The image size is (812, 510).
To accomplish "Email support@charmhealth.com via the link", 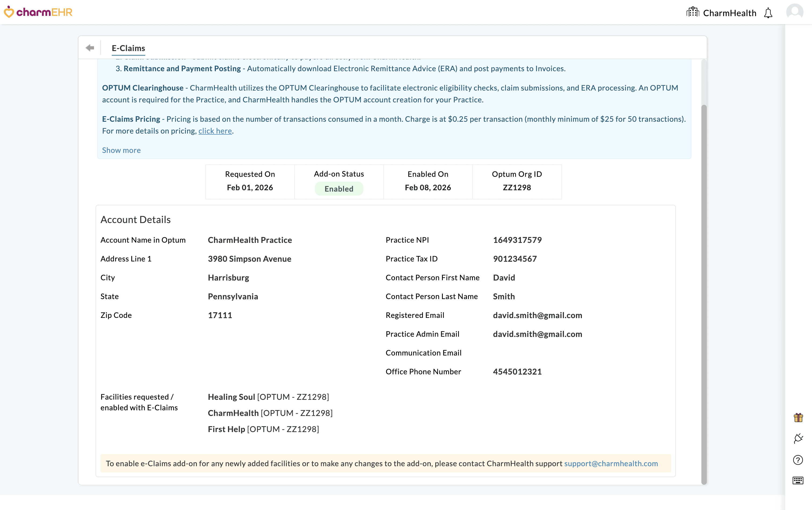I will pos(611,463).
